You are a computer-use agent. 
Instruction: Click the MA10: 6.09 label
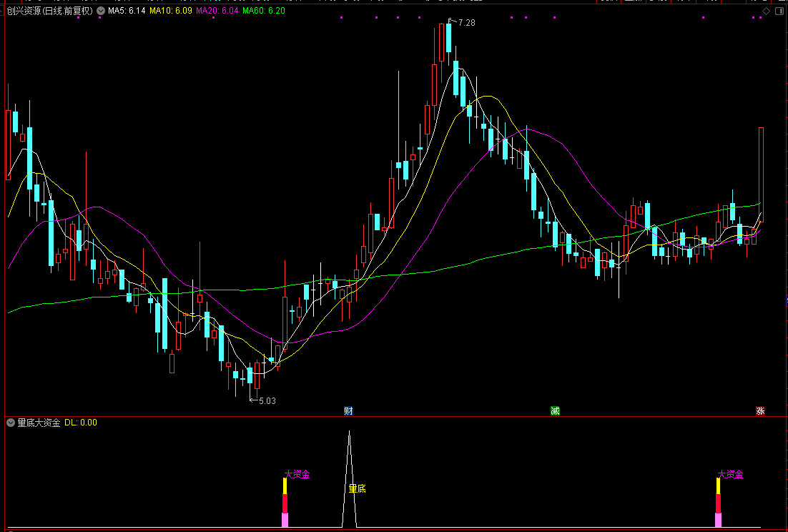point(171,11)
